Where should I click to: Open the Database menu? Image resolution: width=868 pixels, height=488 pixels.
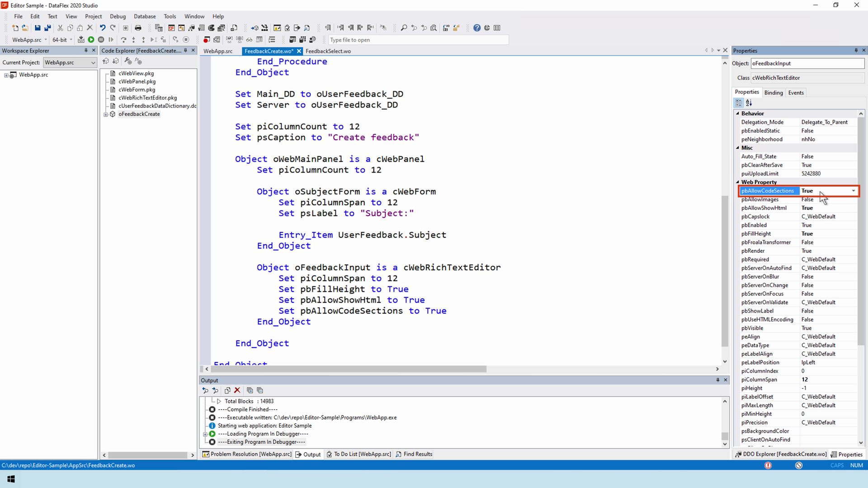pos(144,16)
